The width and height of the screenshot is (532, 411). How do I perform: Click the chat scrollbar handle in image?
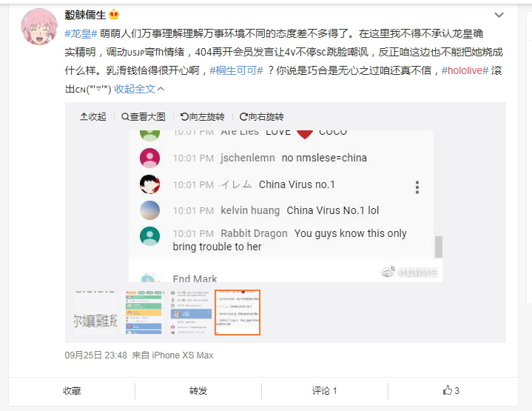[439, 247]
